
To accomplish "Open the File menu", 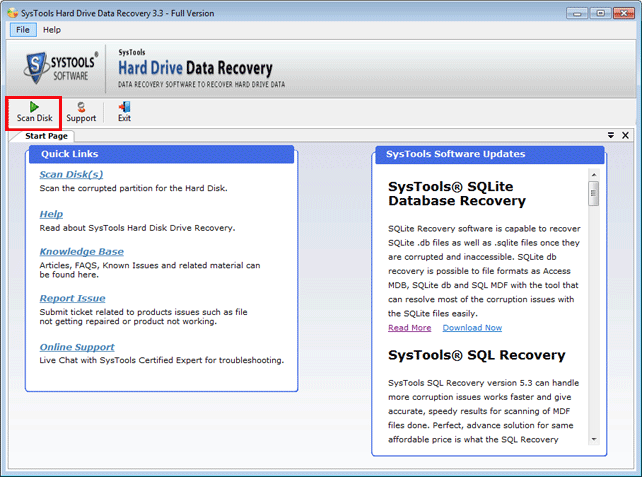I will 23,30.
